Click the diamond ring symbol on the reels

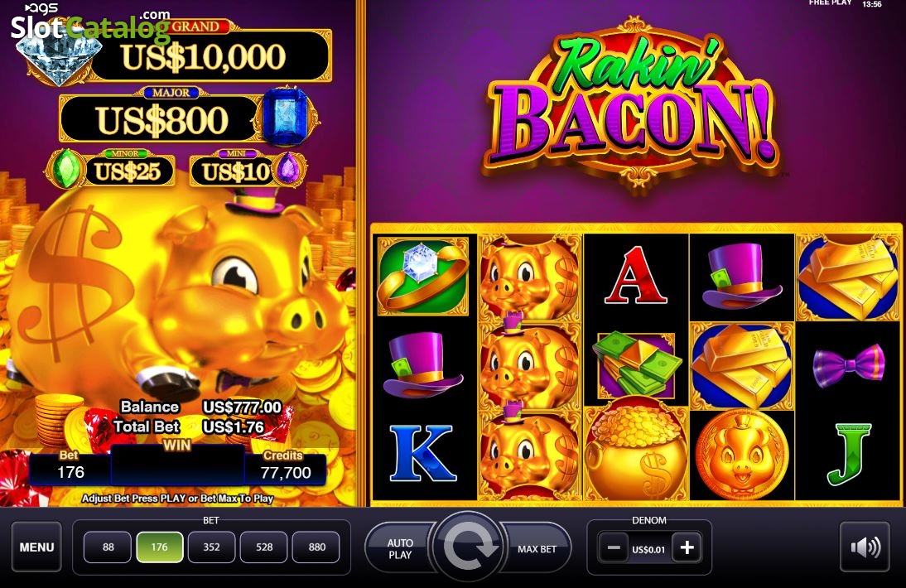pos(423,276)
